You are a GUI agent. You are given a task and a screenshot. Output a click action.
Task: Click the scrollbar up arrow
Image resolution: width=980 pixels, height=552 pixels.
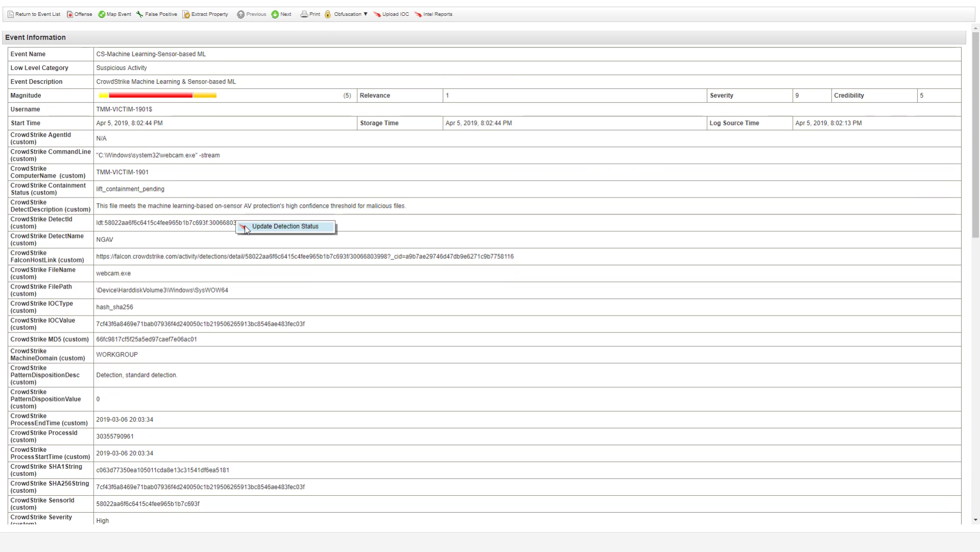(975, 28)
